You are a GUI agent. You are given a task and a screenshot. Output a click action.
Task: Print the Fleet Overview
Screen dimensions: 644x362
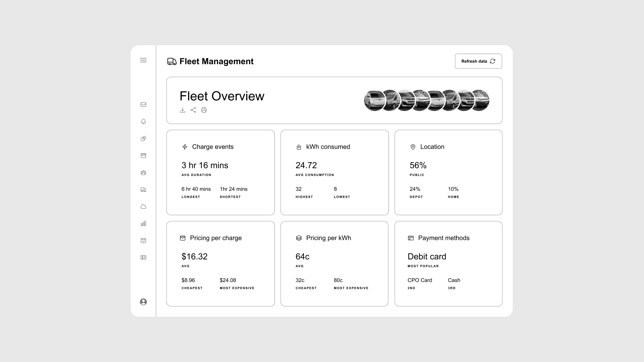[x=204, y=110]
